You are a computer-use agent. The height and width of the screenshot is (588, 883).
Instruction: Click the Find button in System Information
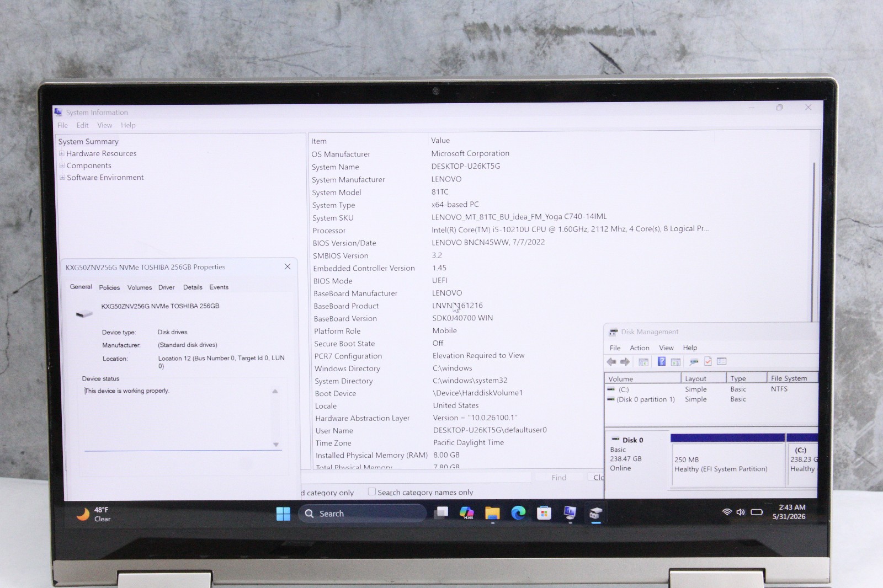559,478
